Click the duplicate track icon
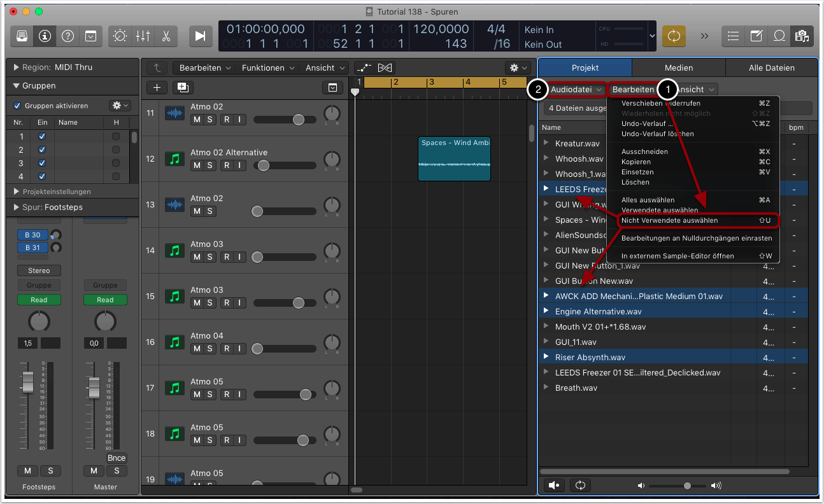The image size is (824, 504). click(183, 88)
